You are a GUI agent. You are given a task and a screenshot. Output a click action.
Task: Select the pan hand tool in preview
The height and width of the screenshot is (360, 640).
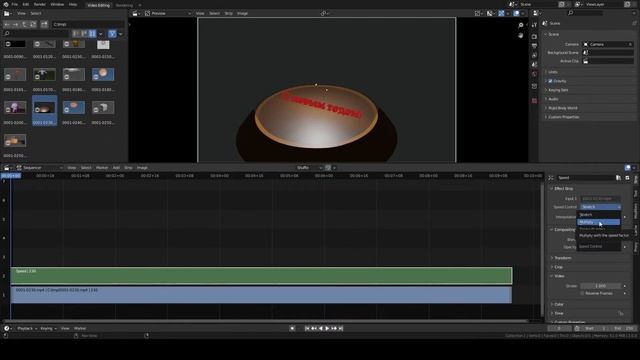point(520,36)
